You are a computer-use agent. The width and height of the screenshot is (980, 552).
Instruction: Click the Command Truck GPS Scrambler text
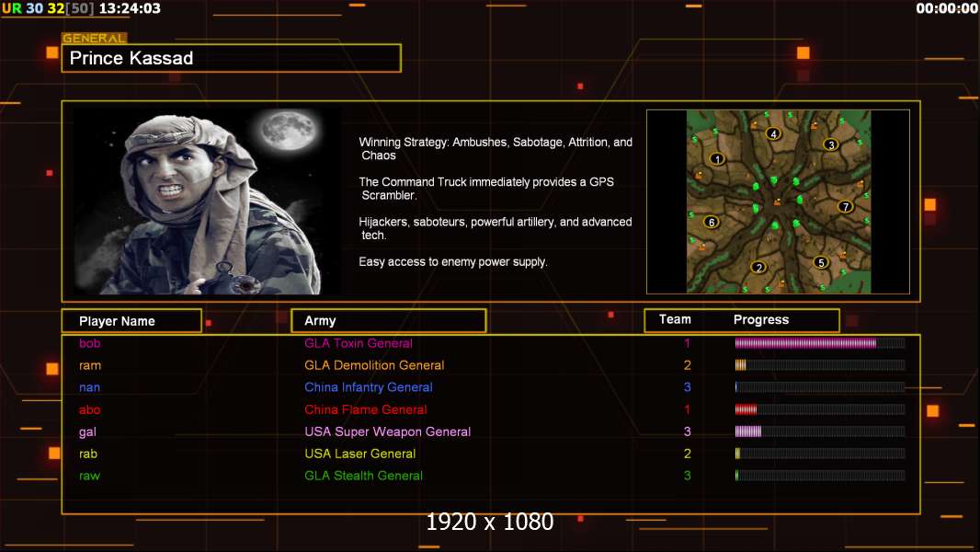[486, 189]
